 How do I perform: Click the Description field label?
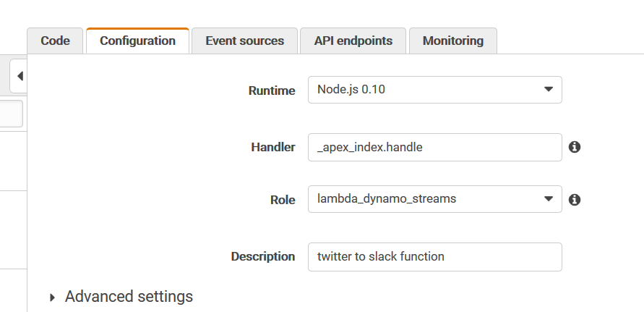coord(263,257)
